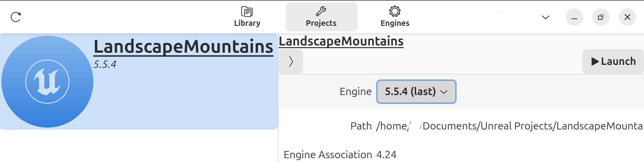Expand details with the right chevron button

[x=291, y=61]
